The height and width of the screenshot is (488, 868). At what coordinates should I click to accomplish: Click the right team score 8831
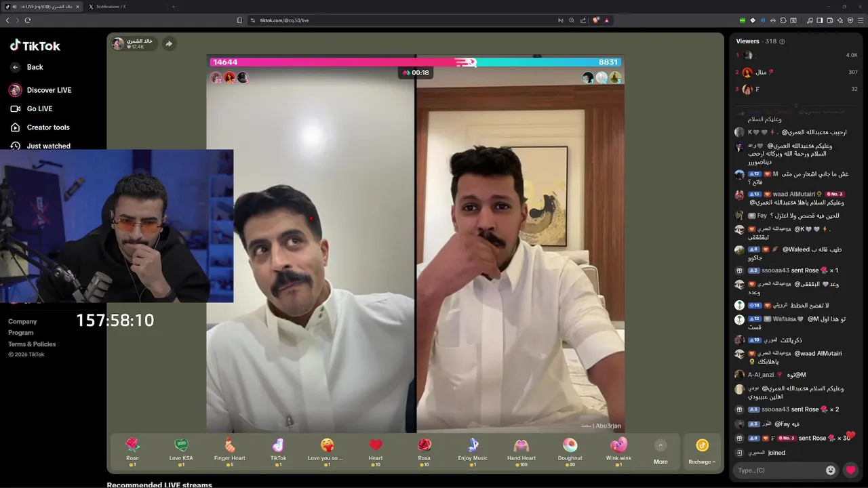[x=608, y=62]
